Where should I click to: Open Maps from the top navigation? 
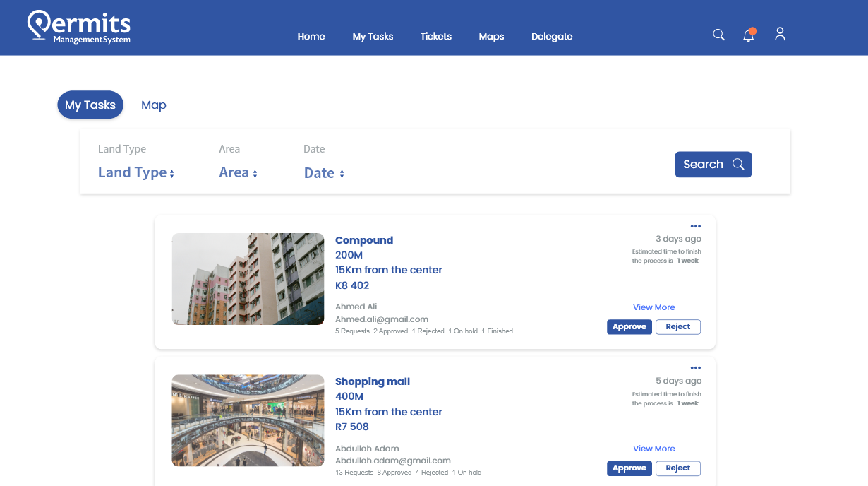pos(491,36)
